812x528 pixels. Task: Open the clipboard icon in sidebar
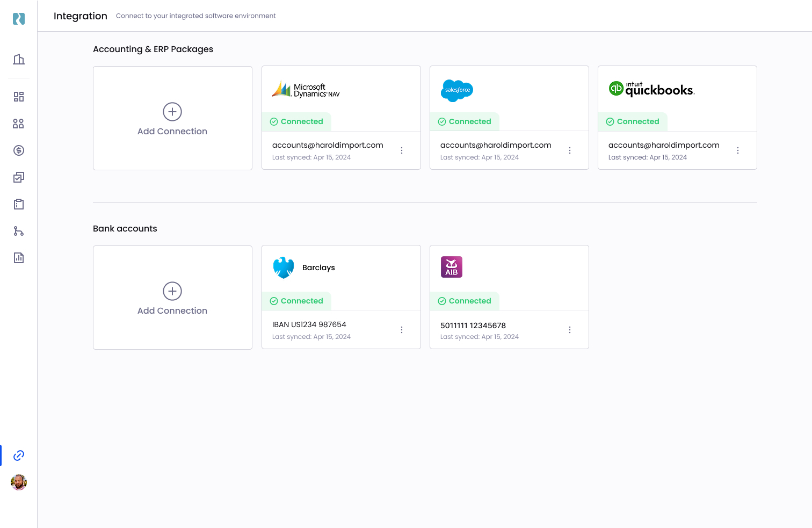19,204
